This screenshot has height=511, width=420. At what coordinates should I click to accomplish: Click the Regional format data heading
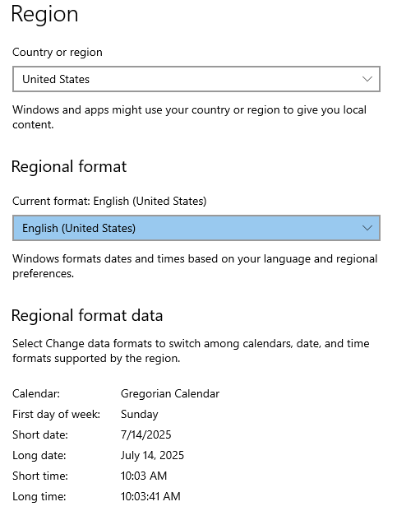point(87,315)
